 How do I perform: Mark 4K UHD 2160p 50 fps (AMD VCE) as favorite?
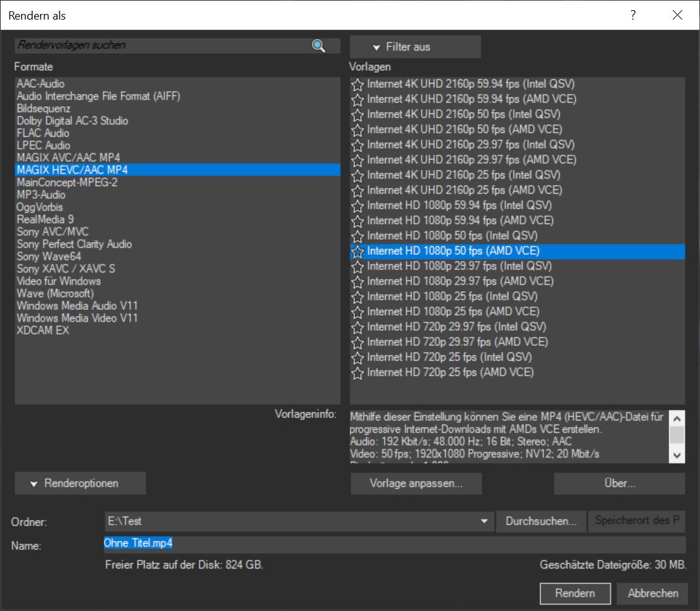click(357, 130)
